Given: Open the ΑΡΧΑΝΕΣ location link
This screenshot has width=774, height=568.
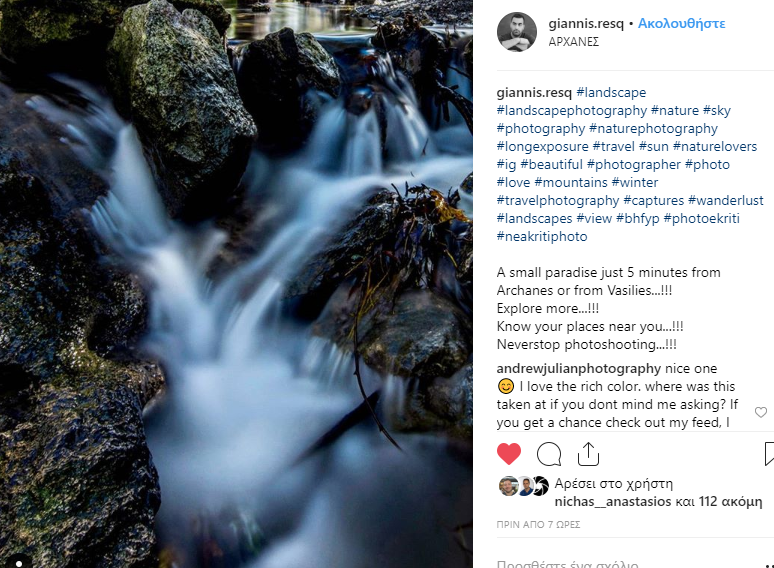Looking at the screenshot, I should point(574,42).
